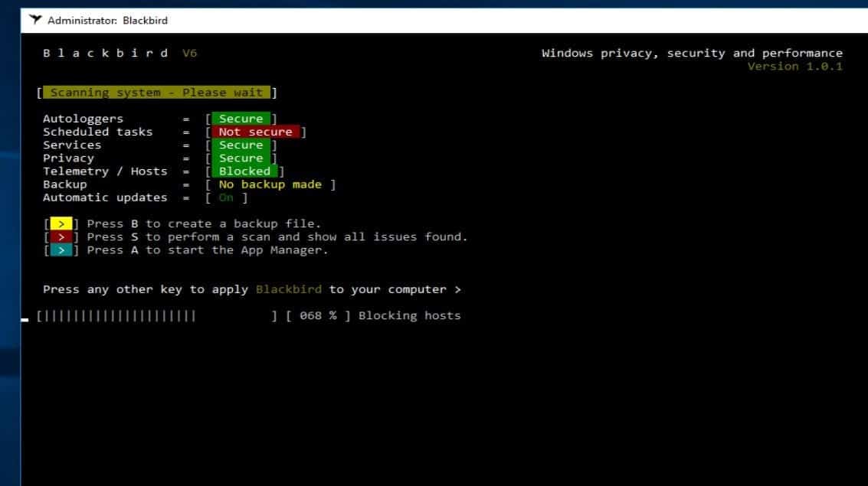Click the teal arrow marker for App Manager
This screenshot has height=486, width=868.
pyautogui.click(x=61, y=250)
